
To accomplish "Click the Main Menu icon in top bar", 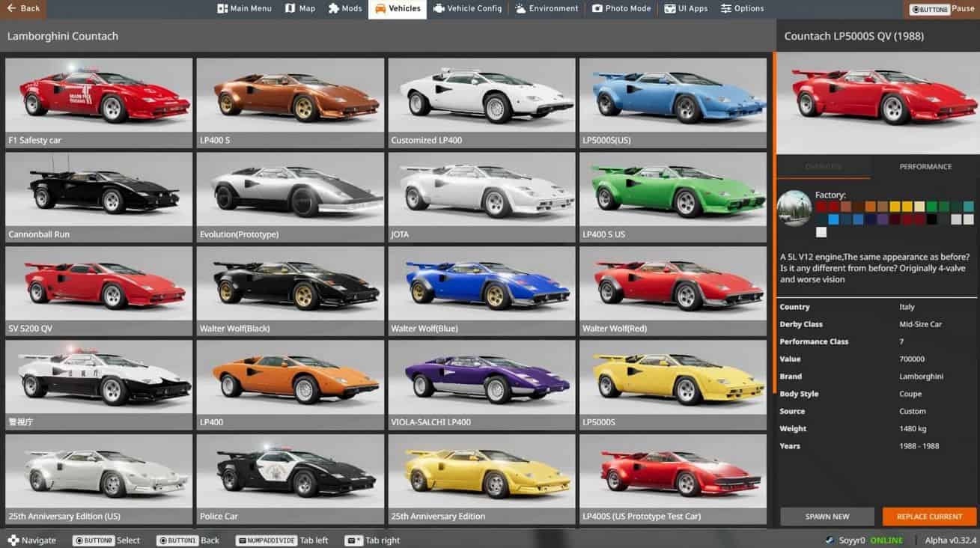I will 222,9.
